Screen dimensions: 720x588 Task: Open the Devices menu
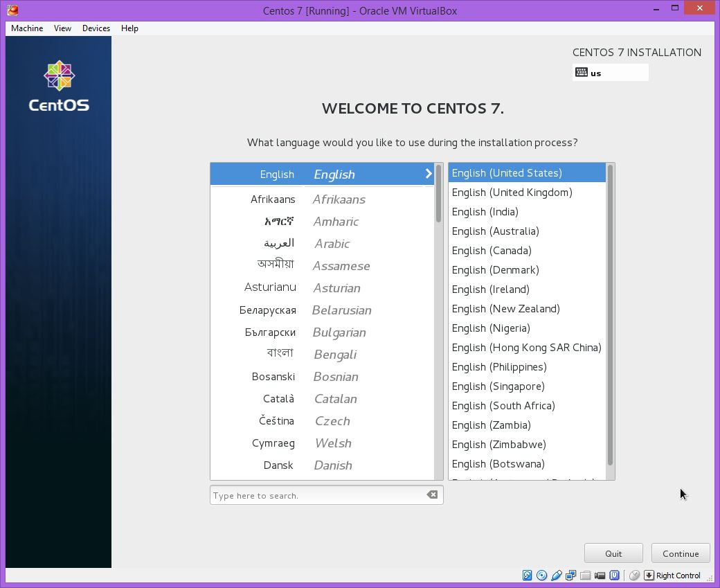point(96,28)
